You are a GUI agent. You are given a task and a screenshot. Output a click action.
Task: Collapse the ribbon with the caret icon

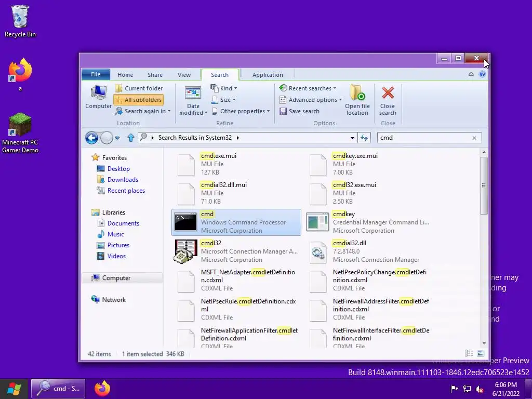[x=471, y=74]
